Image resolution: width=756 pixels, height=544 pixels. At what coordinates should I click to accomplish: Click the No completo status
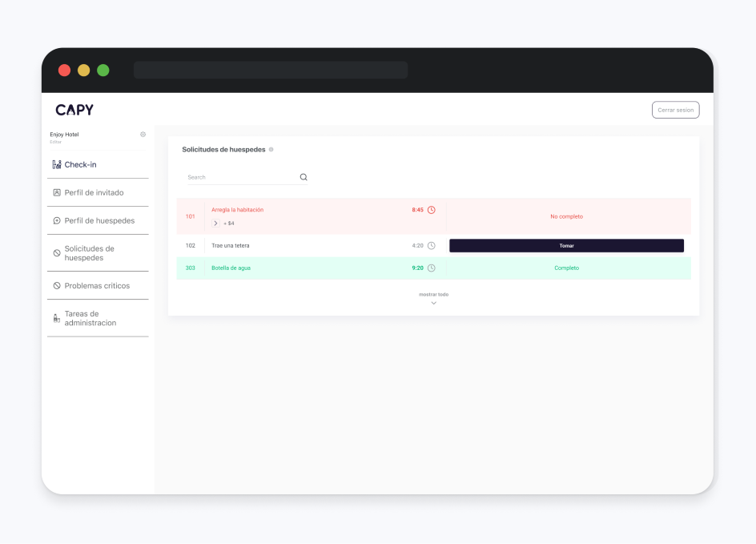point(566,216)
